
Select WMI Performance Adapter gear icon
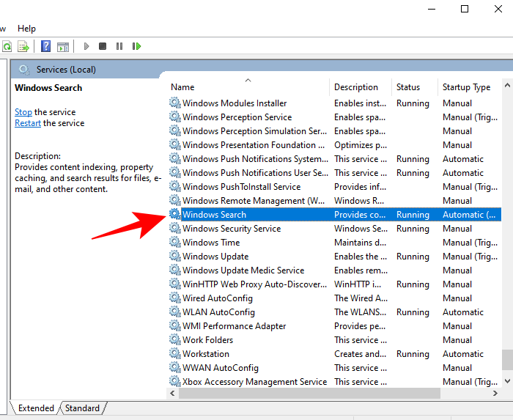coord(174,325)
